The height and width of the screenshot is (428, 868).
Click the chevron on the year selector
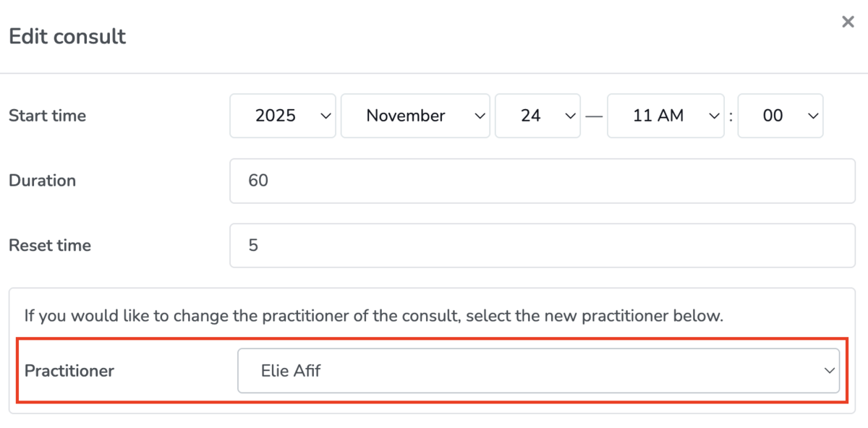[325, 116]
